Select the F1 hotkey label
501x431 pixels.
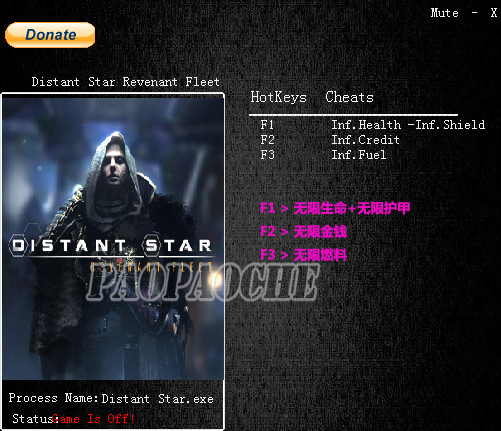(267, 125)
